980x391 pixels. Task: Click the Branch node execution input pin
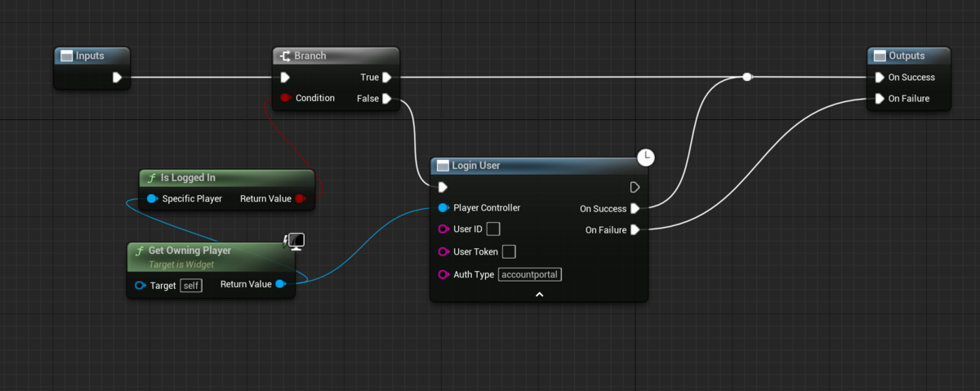coord(285,78)
